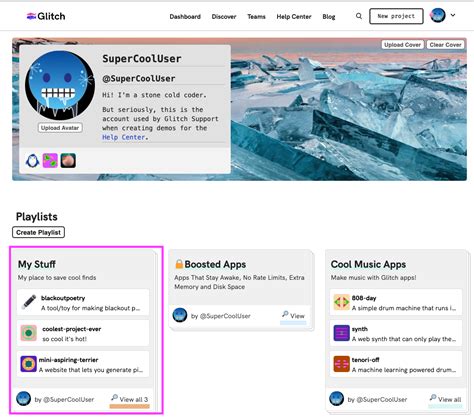Click the New project button
The width and height of the screenshot is (474, 418).
coord(396,16)
